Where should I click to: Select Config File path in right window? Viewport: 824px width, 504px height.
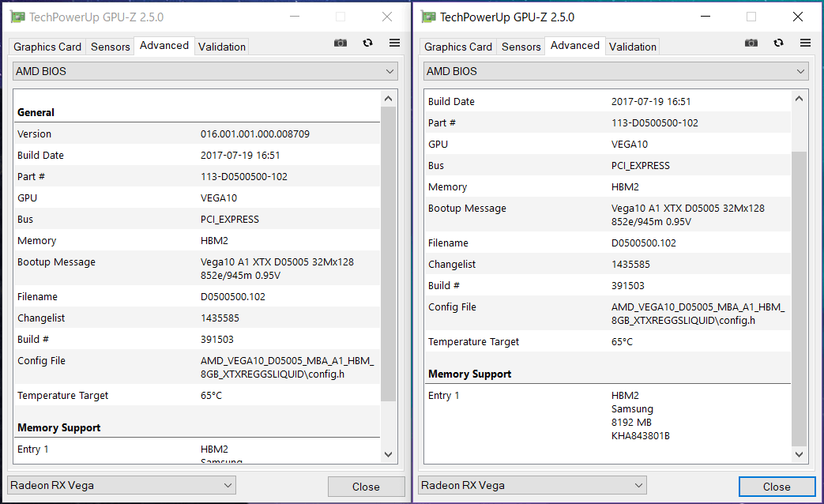click(x=698, y=314)
